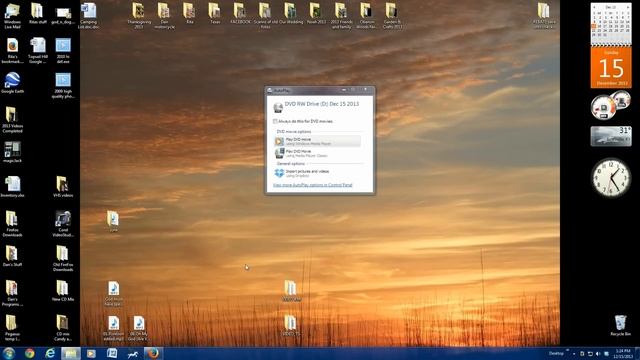Image resolution: width=640 pixels, height=360 pixels.
Task: Open 'View more AutoPlay options in Control Panel' link
Action: point(312,185)
